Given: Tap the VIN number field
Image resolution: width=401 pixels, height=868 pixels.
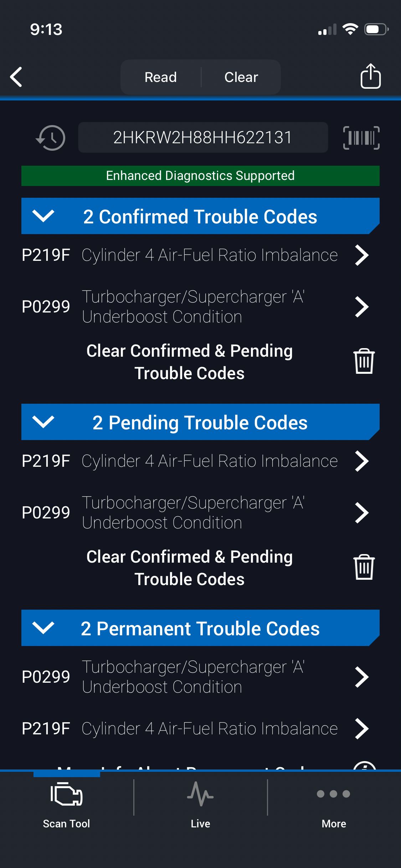Looking at the screenshot, I should [x=203, y=138].
